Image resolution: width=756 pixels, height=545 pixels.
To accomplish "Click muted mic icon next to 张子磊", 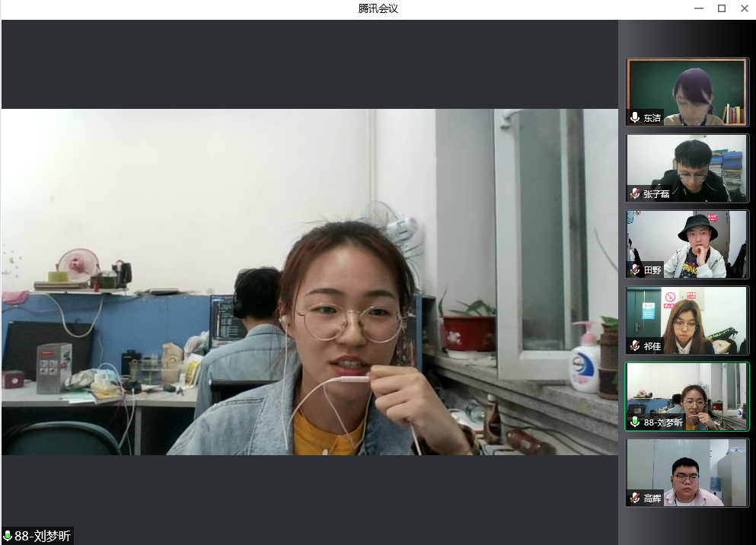I will 635,194.
